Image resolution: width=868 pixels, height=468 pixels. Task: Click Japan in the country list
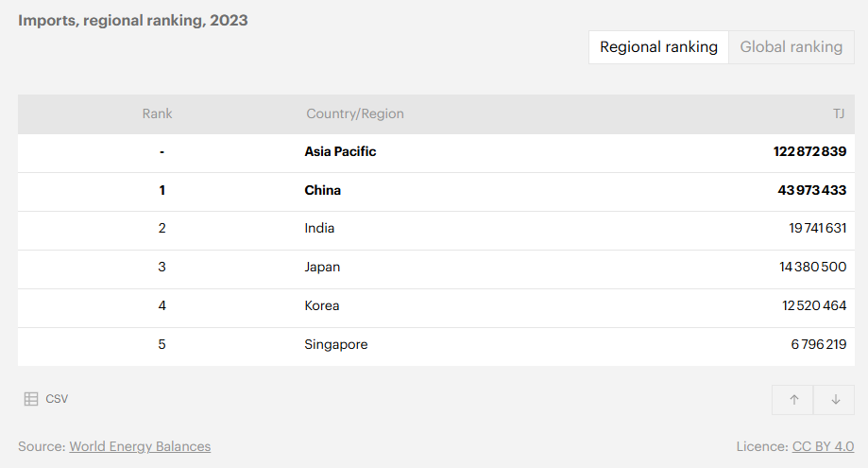point(322,267)
